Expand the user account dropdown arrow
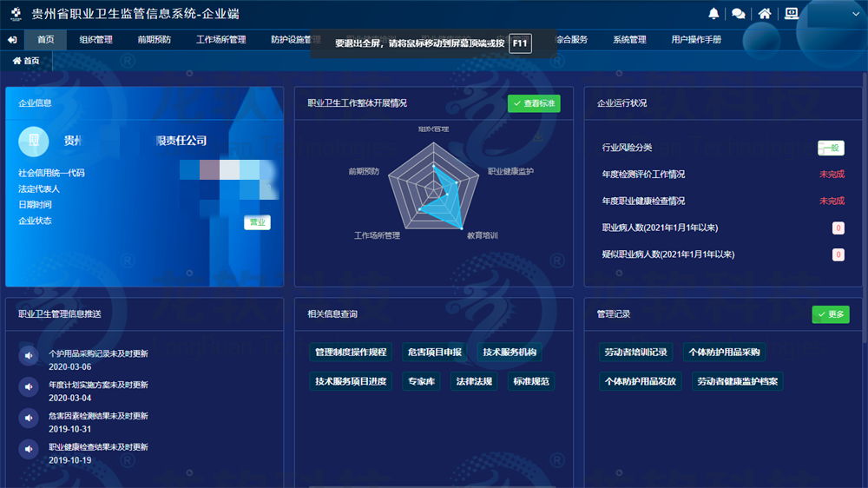The image size is (868, 488). click(x=854, y=14)
